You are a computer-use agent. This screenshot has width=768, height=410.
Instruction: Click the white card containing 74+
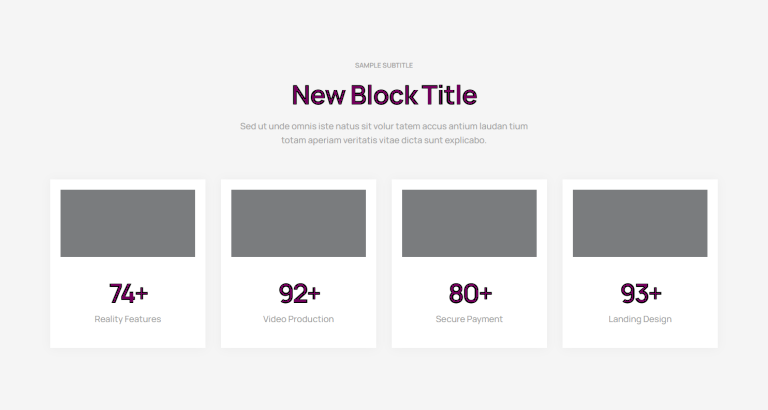pos(128,264)
